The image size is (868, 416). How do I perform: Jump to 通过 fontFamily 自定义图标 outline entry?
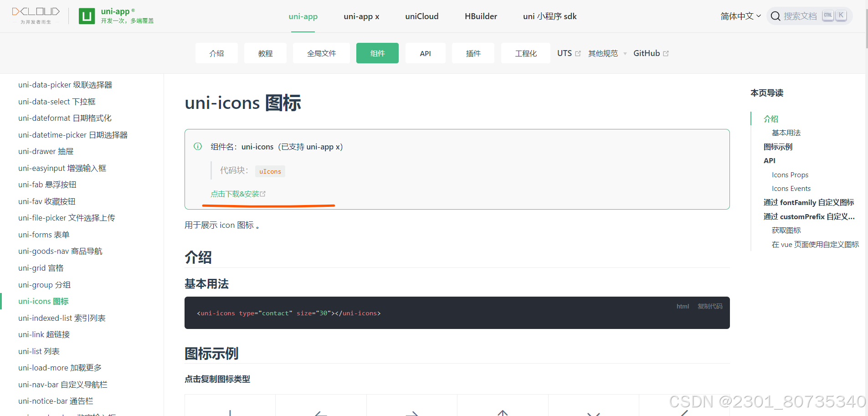click(809, 202)
